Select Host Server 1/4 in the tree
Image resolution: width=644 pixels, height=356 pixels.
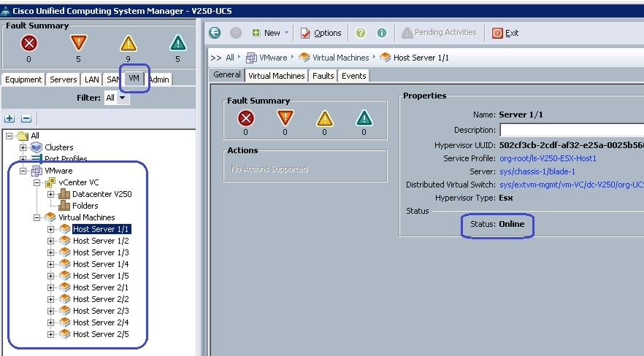pyautogui.click(x=101, y=264)
